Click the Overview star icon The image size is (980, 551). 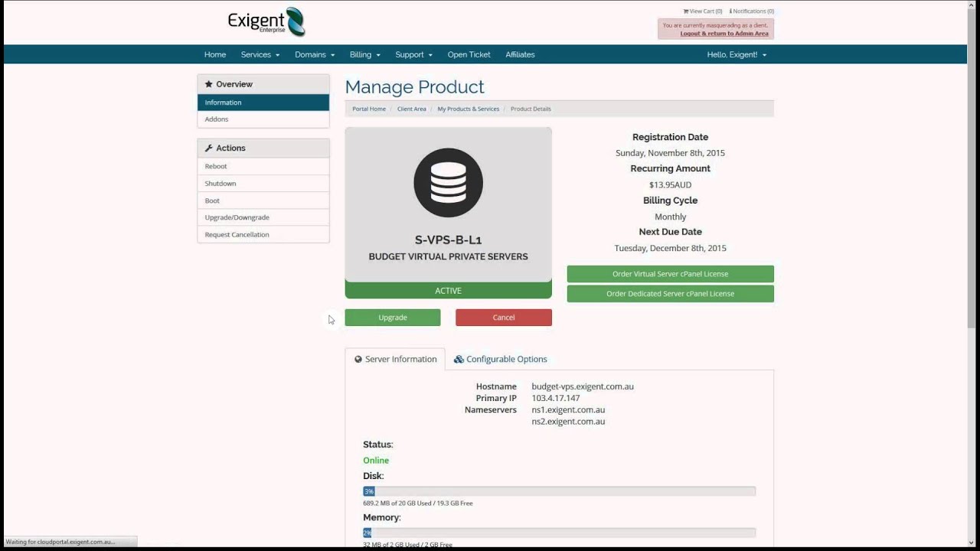(208, 84)
